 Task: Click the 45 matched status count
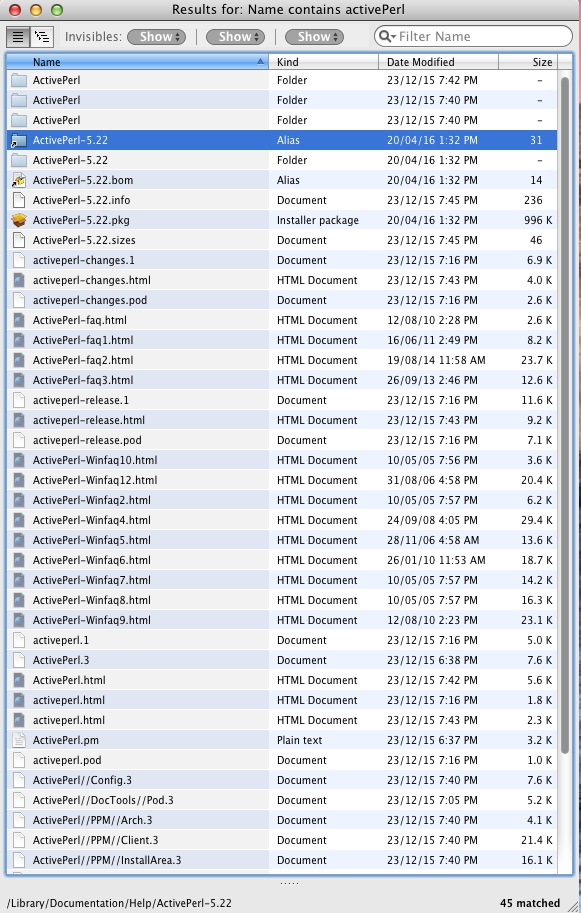[530, 903]
